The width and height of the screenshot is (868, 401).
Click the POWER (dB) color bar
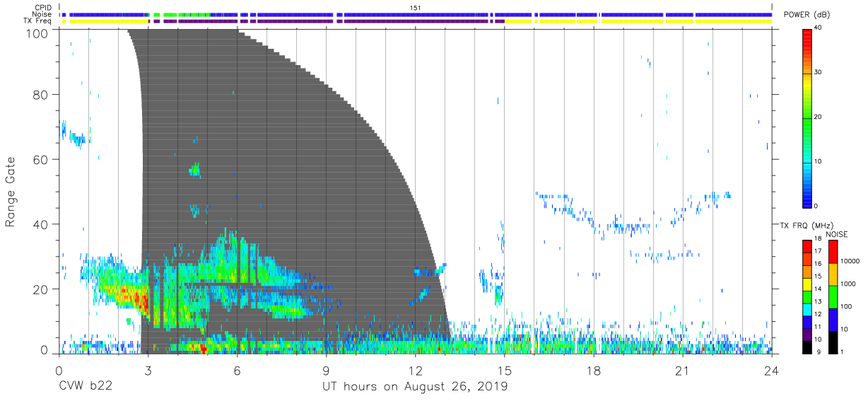pos(807,117)
